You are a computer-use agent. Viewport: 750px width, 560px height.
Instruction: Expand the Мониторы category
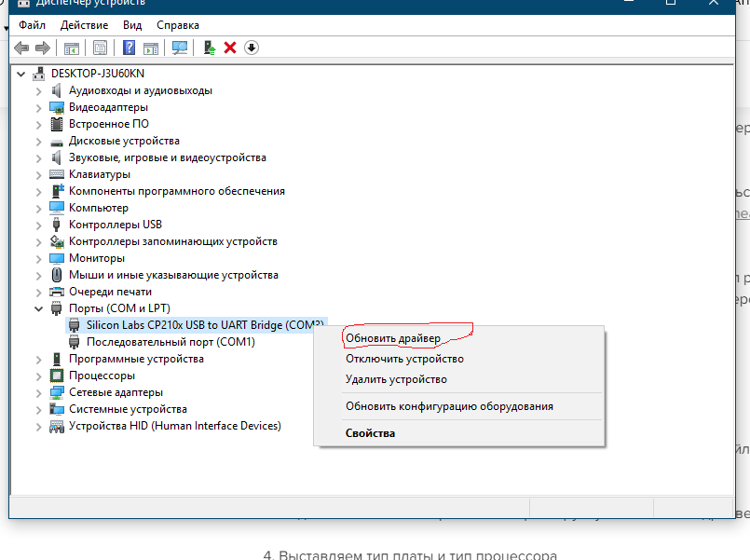pos(39,259)
